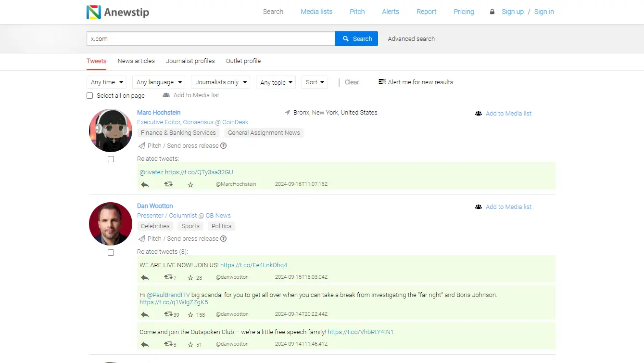Open Dan Wootton's profile name link

(x=155, y=206)
